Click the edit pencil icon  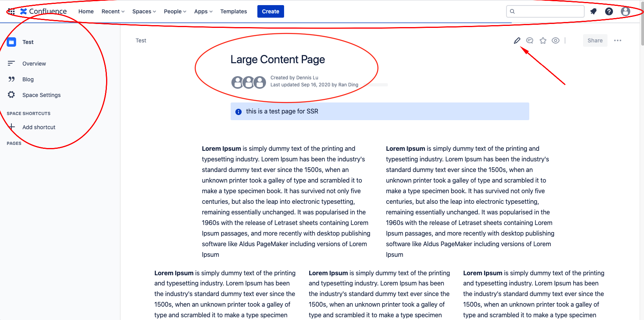click(517, 40)
